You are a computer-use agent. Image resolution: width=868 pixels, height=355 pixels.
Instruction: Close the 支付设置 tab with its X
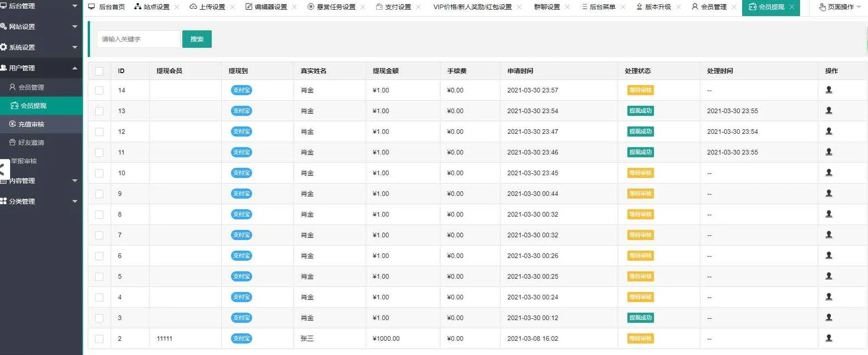[418, 7]
